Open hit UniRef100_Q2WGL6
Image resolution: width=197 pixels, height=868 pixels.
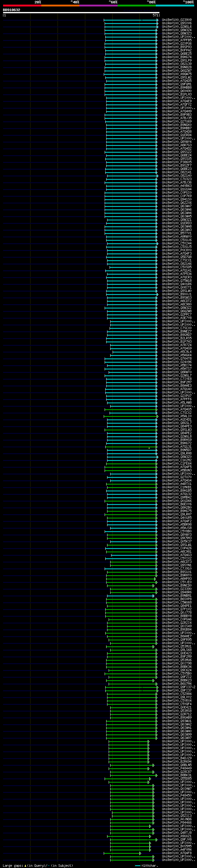[177, 26]
